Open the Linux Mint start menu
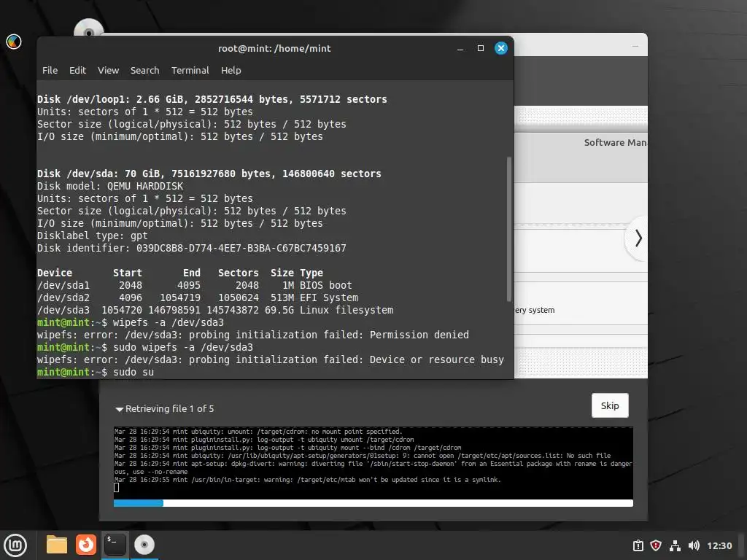The image size is (747, 560). click(x=16, y=545)
